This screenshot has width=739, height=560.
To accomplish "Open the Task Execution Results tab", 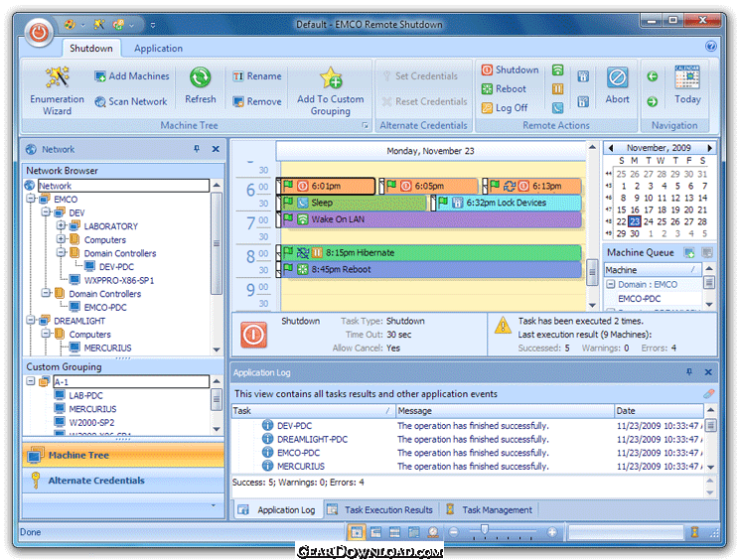I will pos(380,509).
